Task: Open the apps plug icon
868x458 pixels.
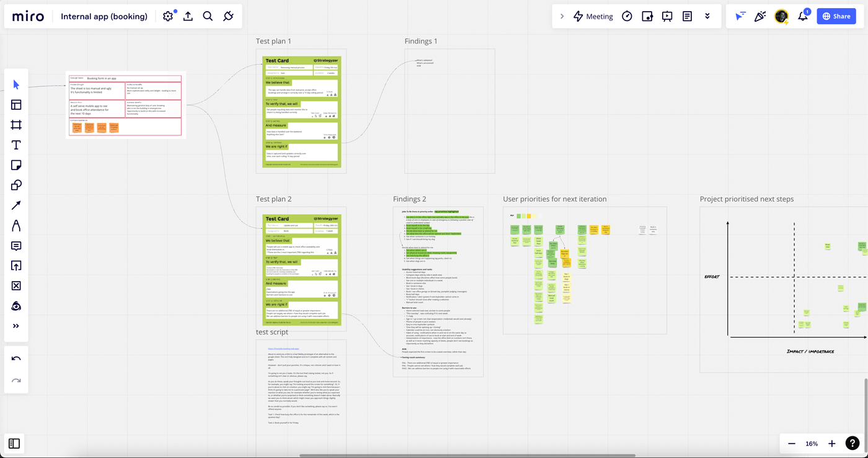Action: pyautogui.click(x=228, y=16)
